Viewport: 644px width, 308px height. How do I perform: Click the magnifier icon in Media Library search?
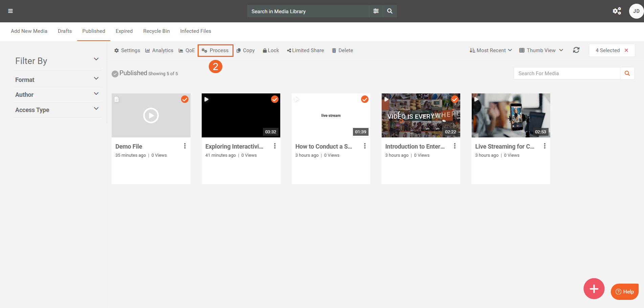(390, 11)
